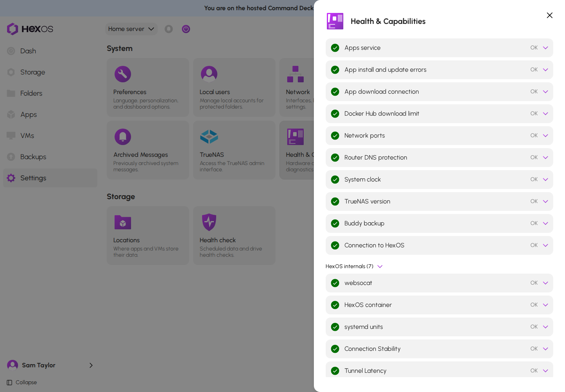This screenshot has width=565, height=392.
Task: Click the App download connection label
Action: [382, 92]
